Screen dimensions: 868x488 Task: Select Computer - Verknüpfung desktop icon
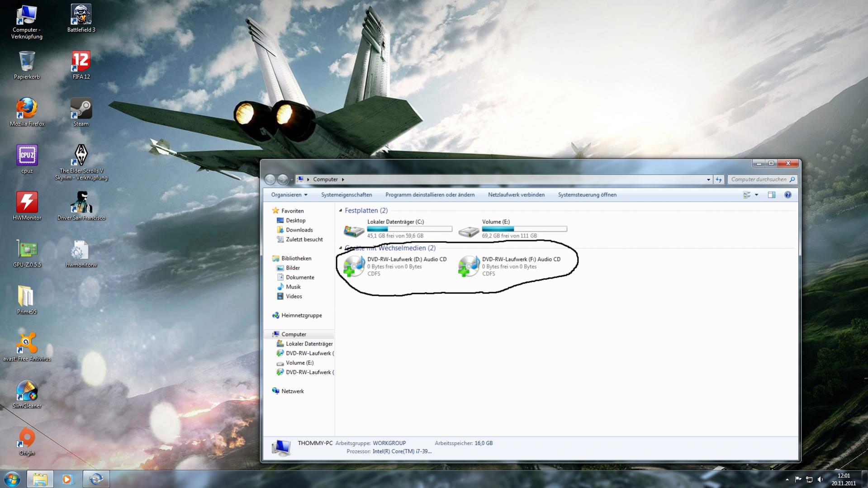point(27,22)
